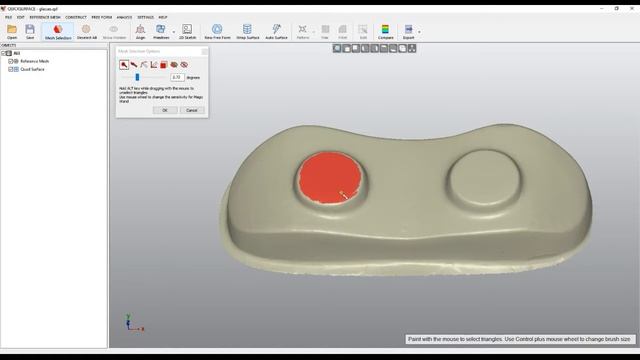Click the Compare color-map icon
640x360 pixels.
coord(385,29)
